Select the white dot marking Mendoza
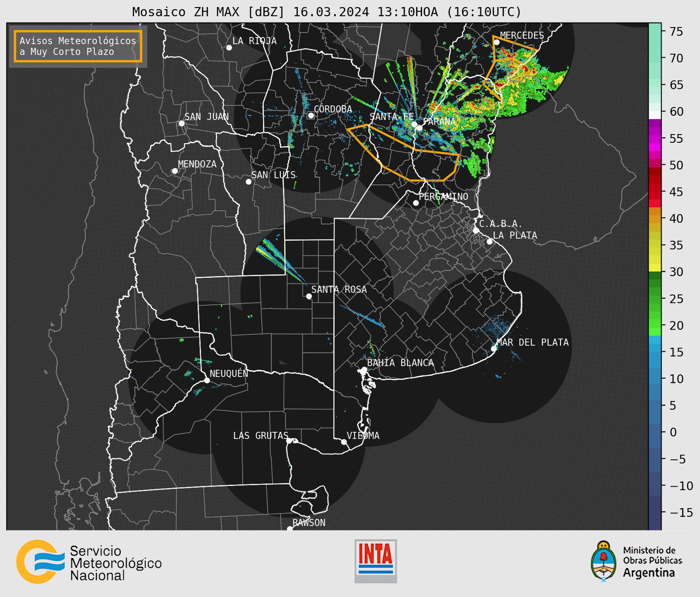 coord(175,171)
